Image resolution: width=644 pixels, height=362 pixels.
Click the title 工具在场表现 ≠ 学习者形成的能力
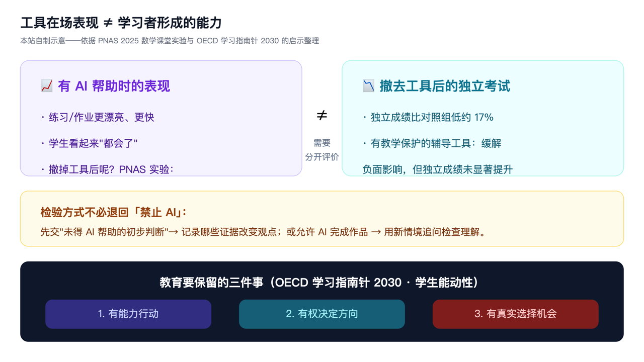[121, 23]
